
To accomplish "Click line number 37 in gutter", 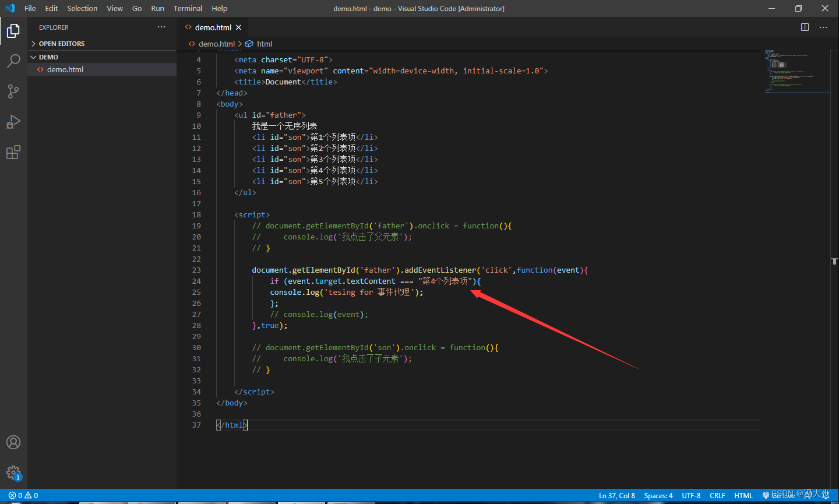I will 196,425.
